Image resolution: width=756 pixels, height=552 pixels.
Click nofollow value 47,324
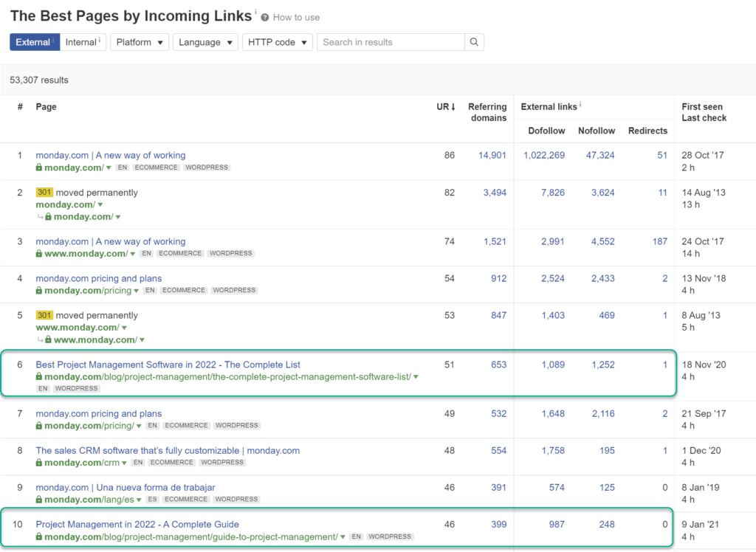click(x=600, y=155)
